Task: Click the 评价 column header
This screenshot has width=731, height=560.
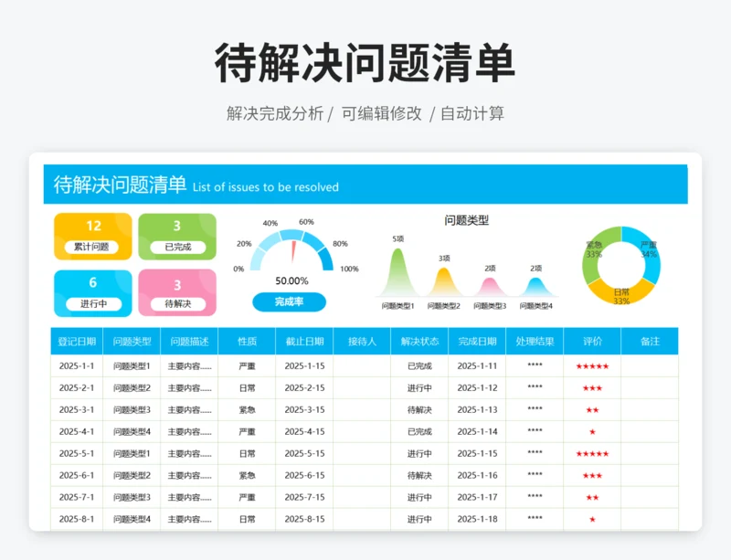Action: point(592,342)
